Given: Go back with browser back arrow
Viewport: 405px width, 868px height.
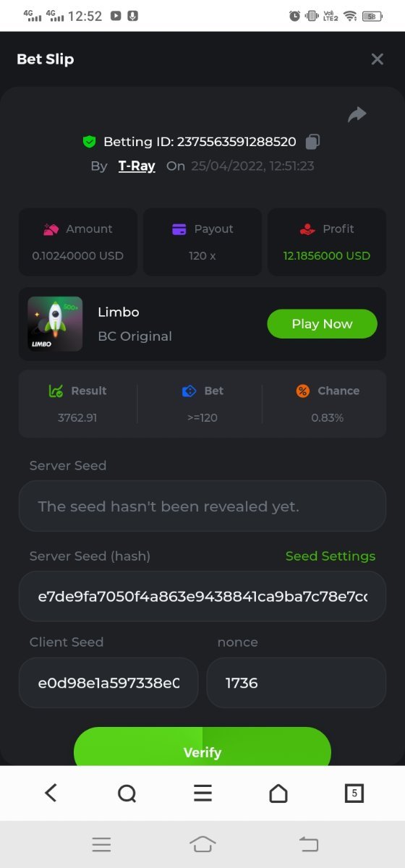Looking at the screenshot, I should pos(51,793).
